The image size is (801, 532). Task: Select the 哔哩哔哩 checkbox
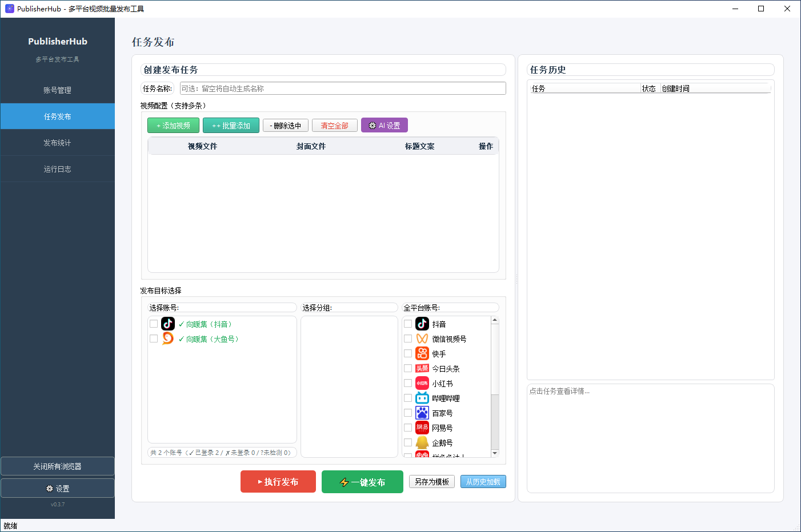click(x=408, y=398)
